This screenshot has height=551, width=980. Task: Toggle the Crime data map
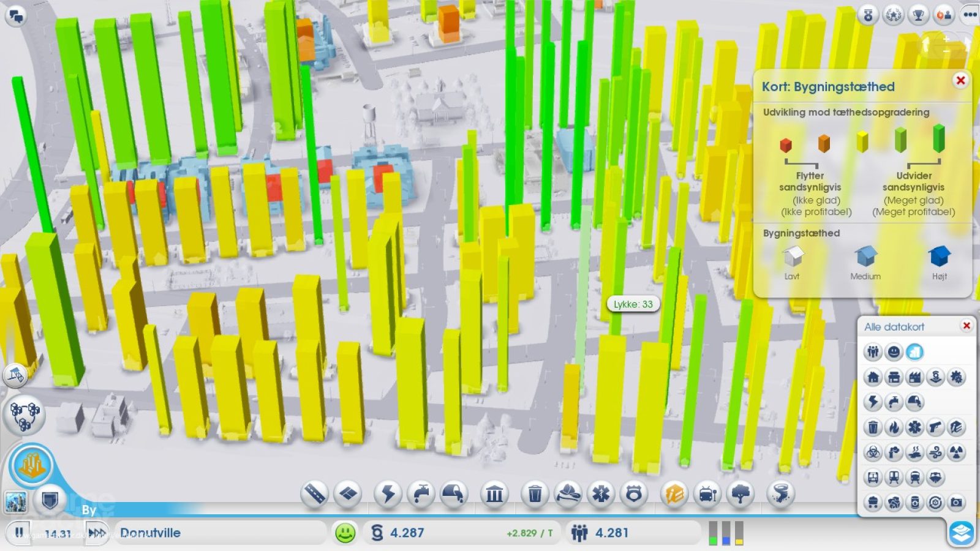click(x=935, y=427)
